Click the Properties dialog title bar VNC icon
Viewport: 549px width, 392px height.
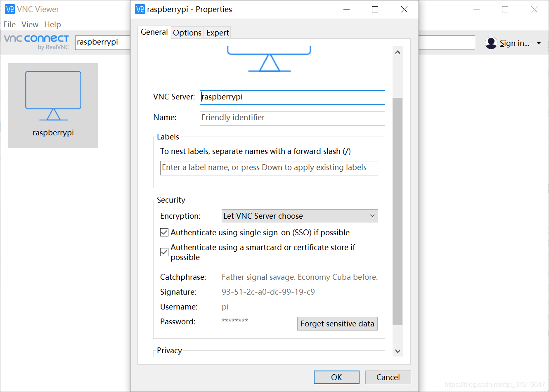pyautogui.click(x=140, y=9)
